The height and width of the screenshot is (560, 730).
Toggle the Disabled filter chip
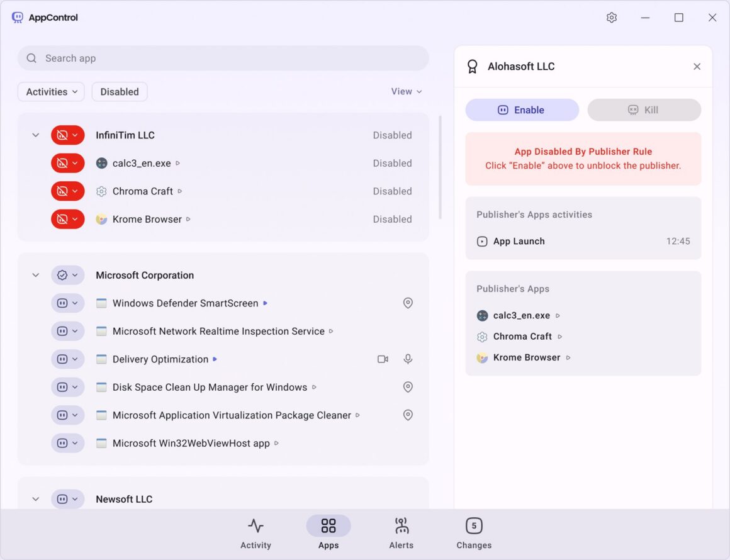120,92
